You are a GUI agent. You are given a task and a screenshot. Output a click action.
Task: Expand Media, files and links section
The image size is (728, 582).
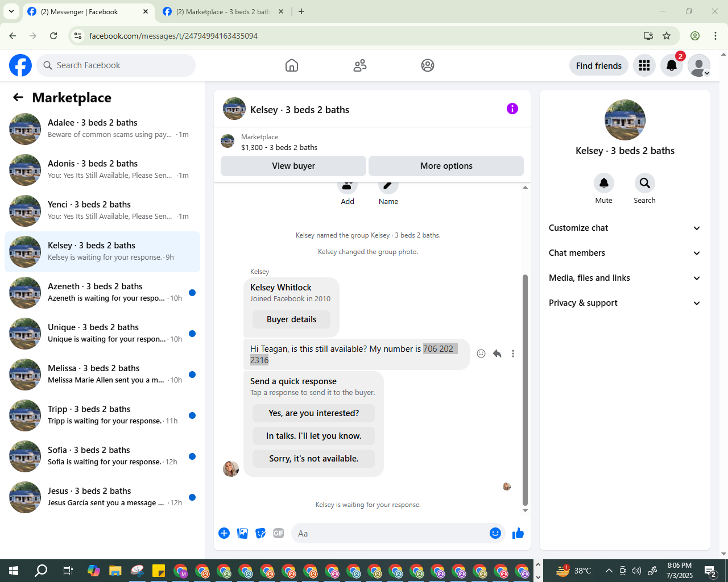click(625, 278)
